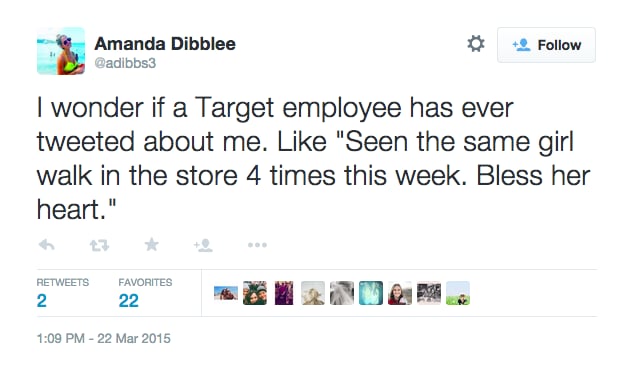The height and width of the screenshot is (378, 632).
Task: Click the second favoriter avatar
Action: point(255,293)
